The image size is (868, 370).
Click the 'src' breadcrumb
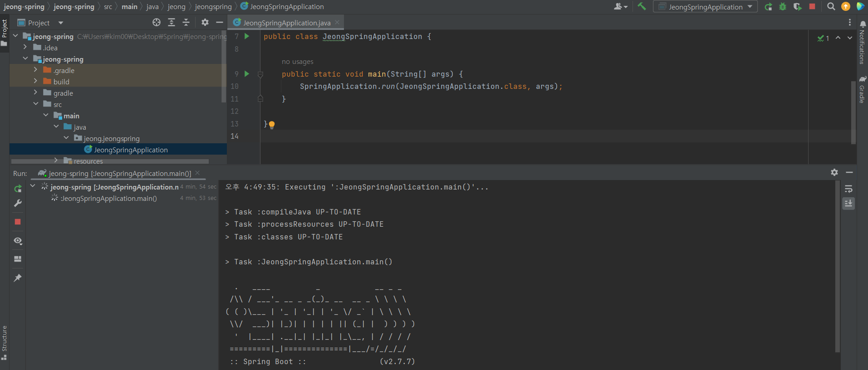pos(108,7)
